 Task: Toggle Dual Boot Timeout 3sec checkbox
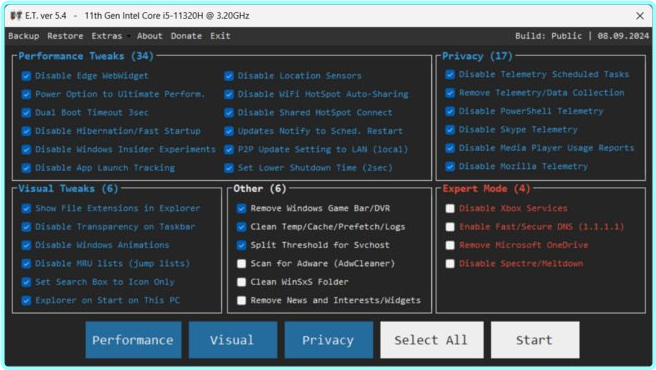[x=26, y=113]
